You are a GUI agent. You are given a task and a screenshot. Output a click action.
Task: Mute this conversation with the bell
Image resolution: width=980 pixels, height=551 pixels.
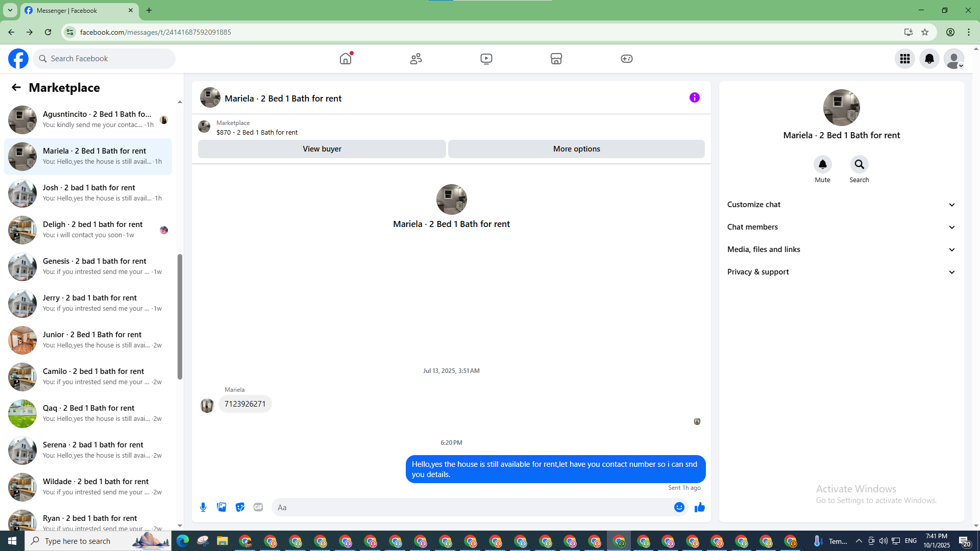pyautogui.click(x=823, y=164)
